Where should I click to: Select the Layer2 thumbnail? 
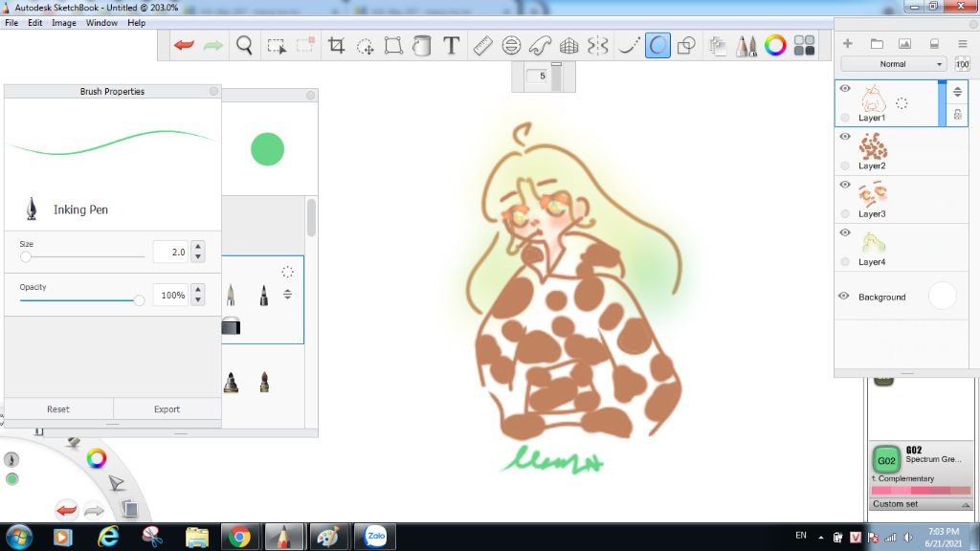873,147
